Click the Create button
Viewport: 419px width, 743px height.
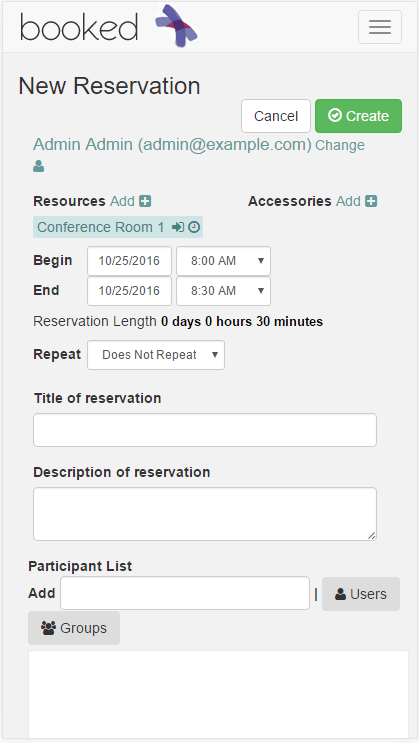pos(358,116)
